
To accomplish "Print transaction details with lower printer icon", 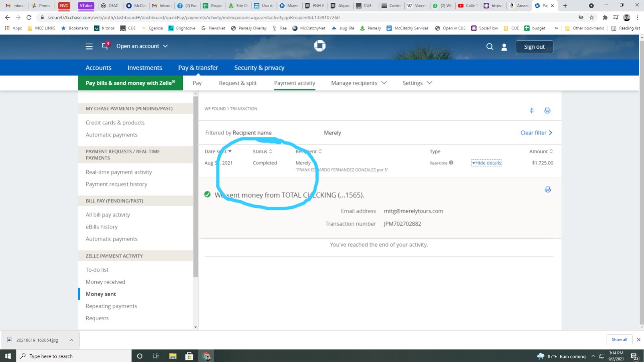I will tap(548, 189).
